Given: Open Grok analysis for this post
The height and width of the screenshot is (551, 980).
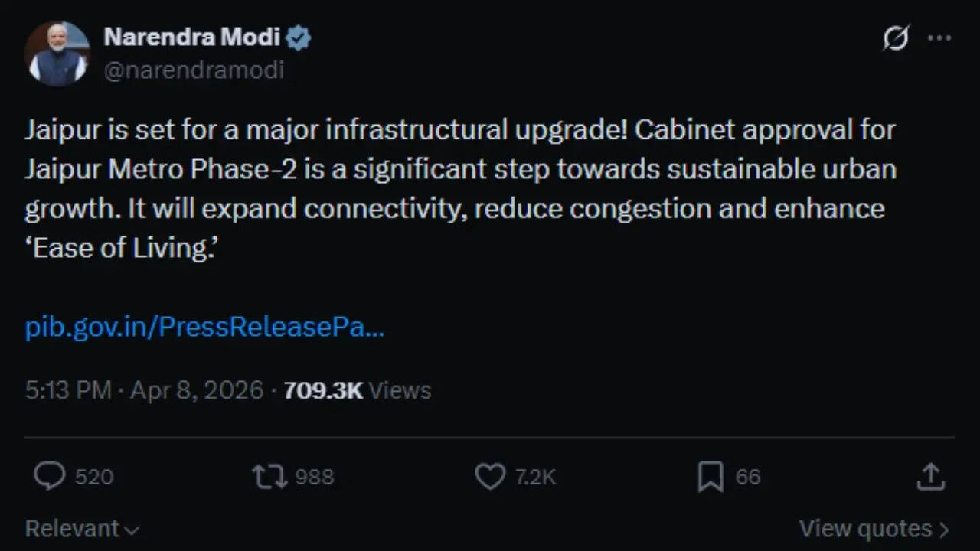Looking at the screenshot, I should tap(897, 37).
